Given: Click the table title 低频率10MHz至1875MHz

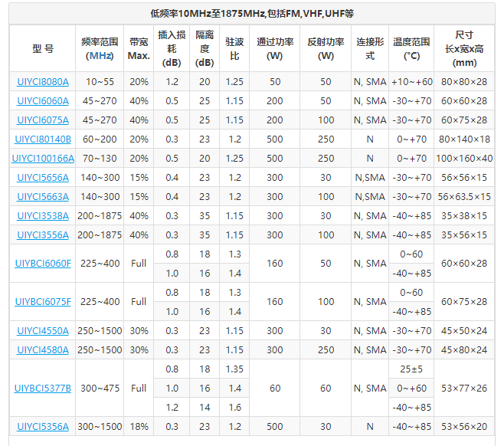Looking at the screenshot, I should tap(252, 13).
